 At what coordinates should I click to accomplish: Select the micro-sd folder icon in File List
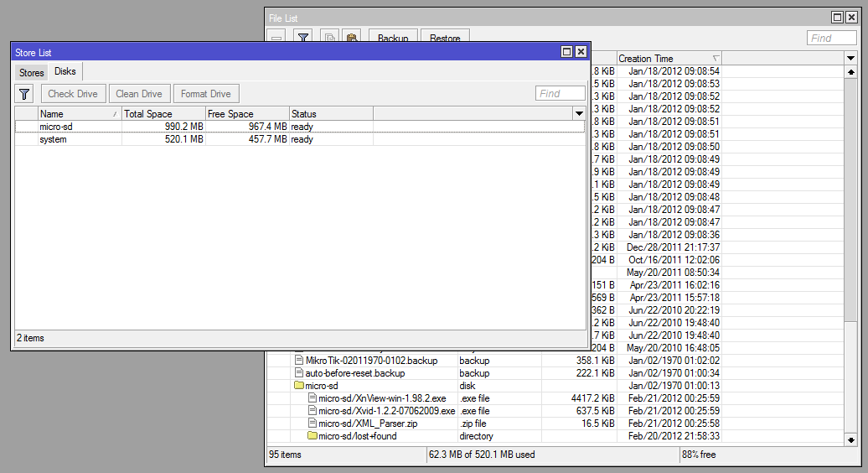pyautogui.click(x=299, y=386)
